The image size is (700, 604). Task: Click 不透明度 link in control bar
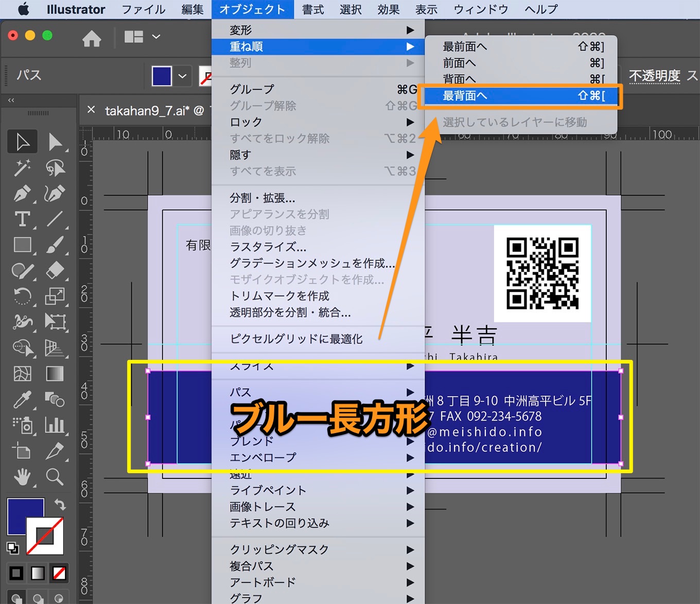point(654,76)
